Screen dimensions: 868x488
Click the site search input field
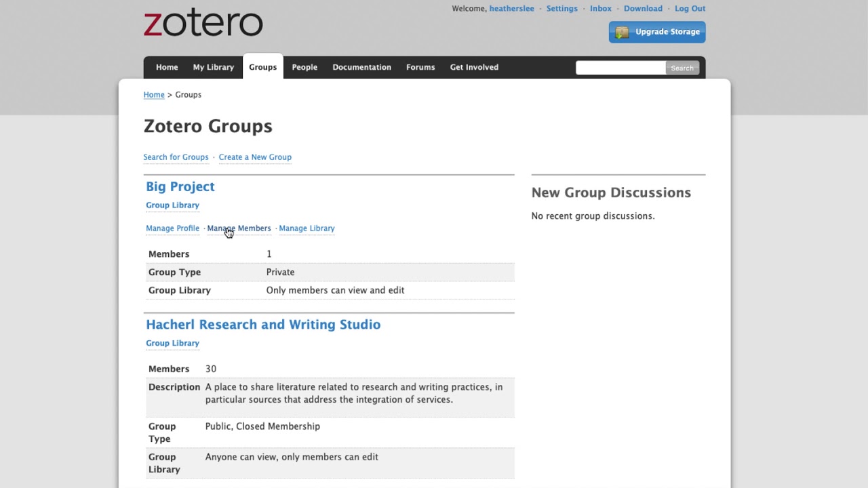point(620,68)
